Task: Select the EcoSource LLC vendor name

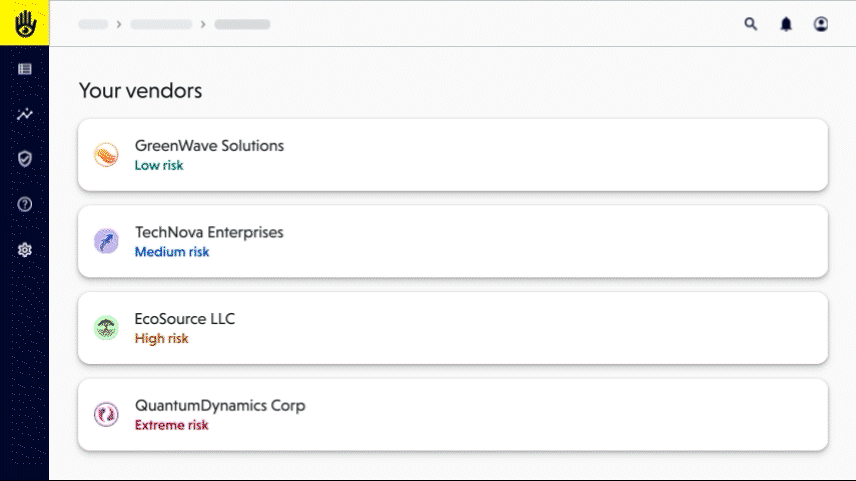Action: click(x=185, y=319)
